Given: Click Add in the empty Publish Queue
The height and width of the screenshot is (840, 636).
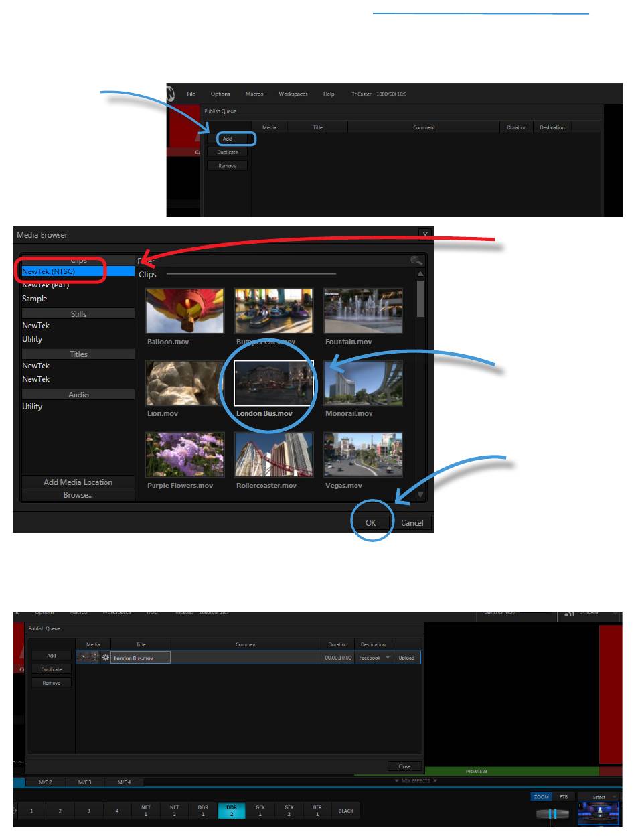Looking at the screenshot, I should [227, 139].
